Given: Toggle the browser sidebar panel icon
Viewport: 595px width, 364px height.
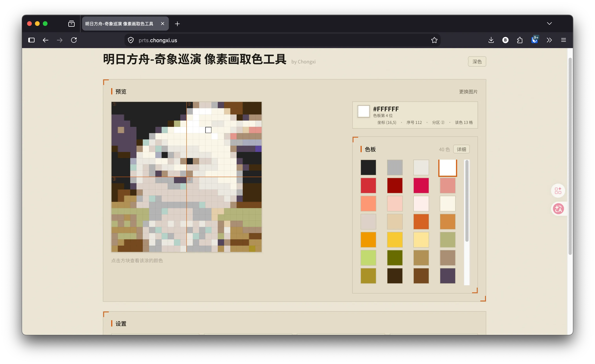Looking at the screenshot, I should [31, 40].
